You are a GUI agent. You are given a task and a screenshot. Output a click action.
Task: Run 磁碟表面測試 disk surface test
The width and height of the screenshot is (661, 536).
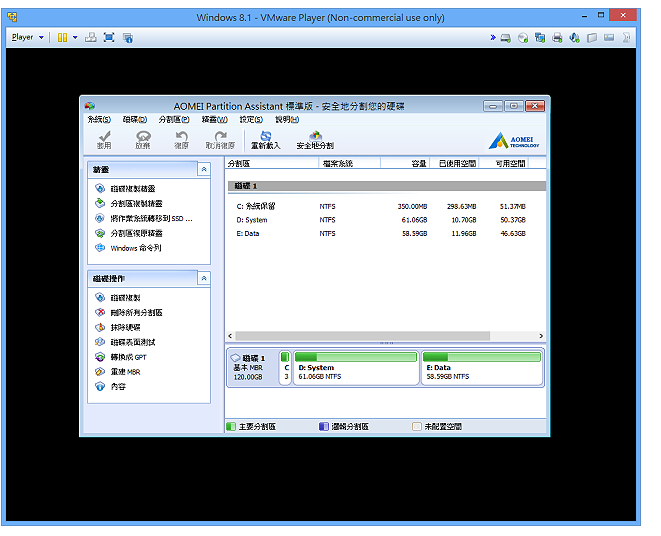(133, 342)
